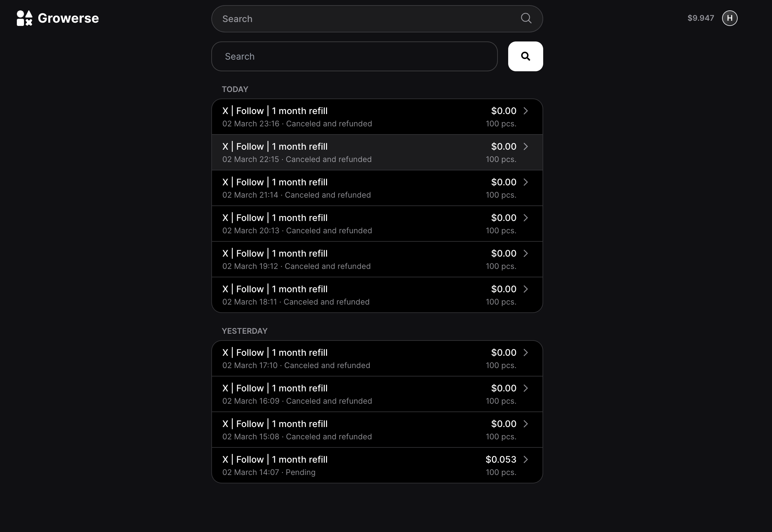Click the white search button
The width and height of the screenshot is (772, 532).
[x=525, y=56]
